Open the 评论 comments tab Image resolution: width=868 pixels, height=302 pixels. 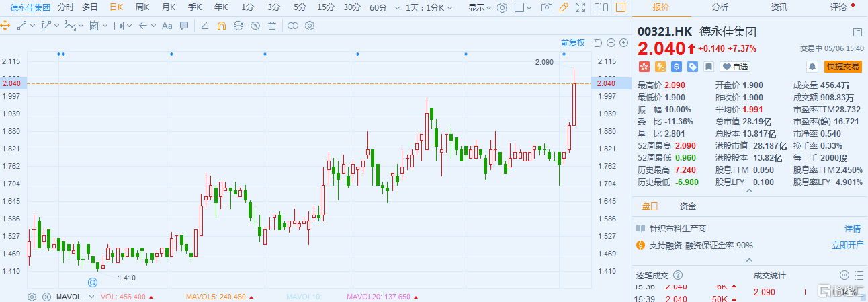point(838,7)
